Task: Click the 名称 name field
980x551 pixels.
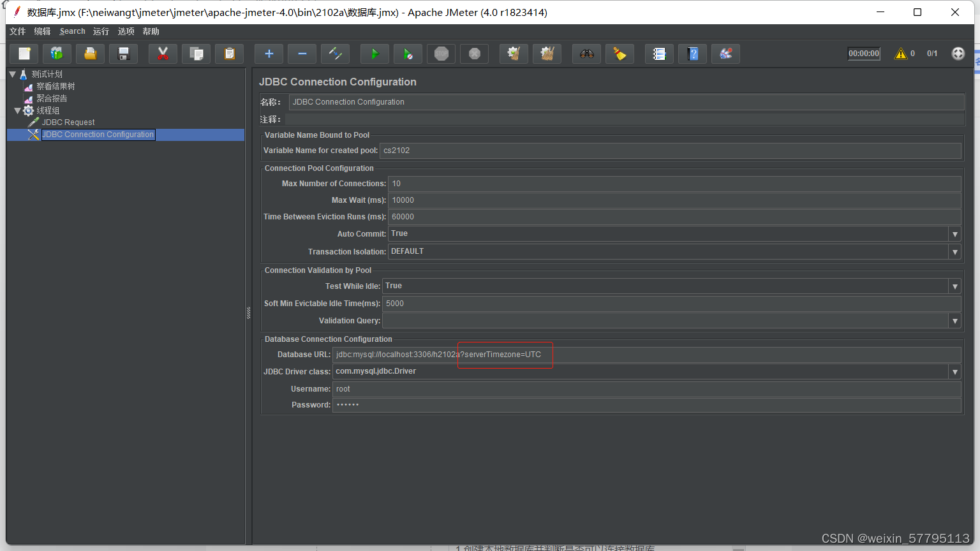Action: coord(627,102)
